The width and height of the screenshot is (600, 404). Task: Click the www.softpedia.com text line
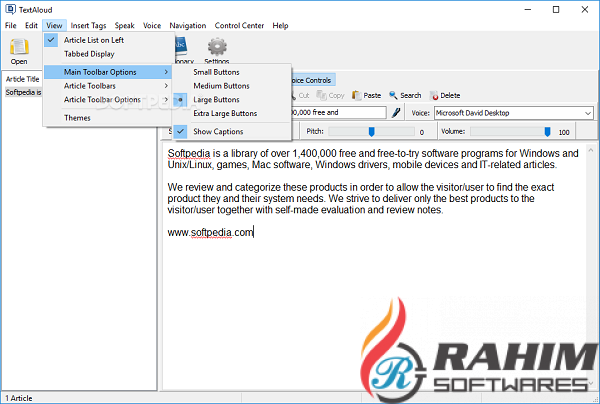tap(210, 233)
